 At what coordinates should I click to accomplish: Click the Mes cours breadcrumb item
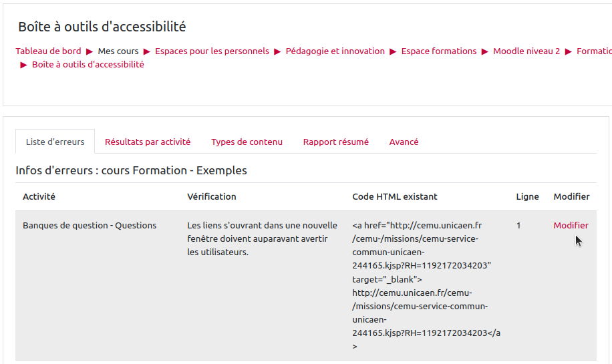point(118,51)
